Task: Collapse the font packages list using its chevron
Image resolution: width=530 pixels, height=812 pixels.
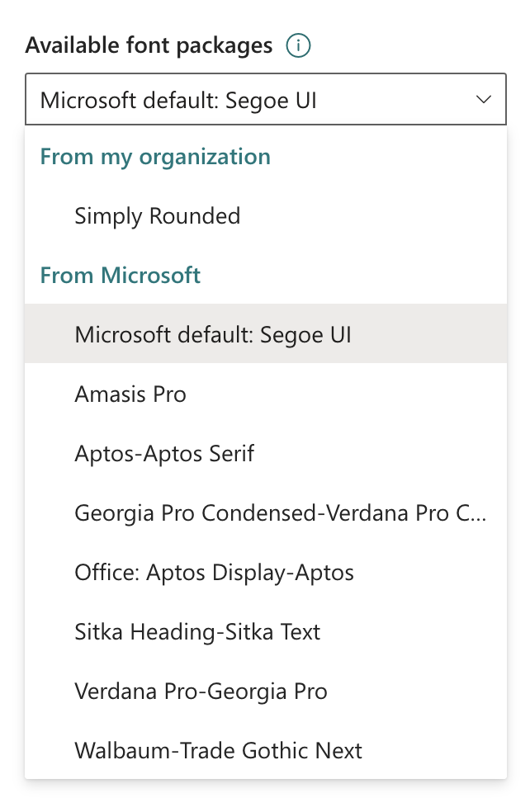Action: tap(483, 100)
